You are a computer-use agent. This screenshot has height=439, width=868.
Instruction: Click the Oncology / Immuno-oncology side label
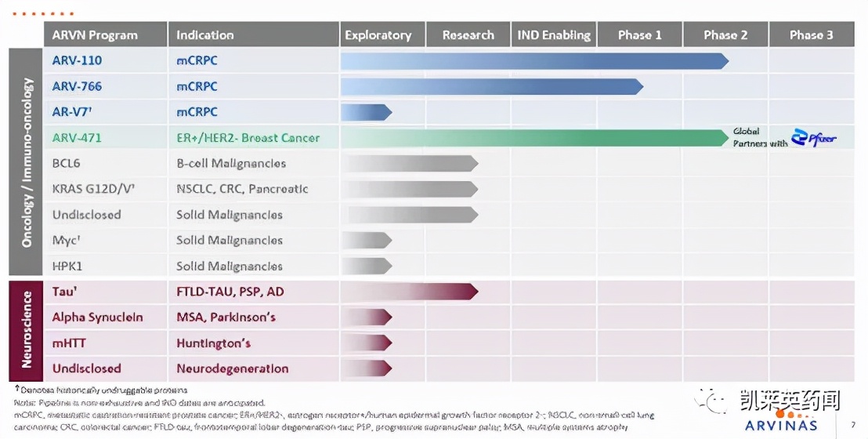(x=27, y=162)
